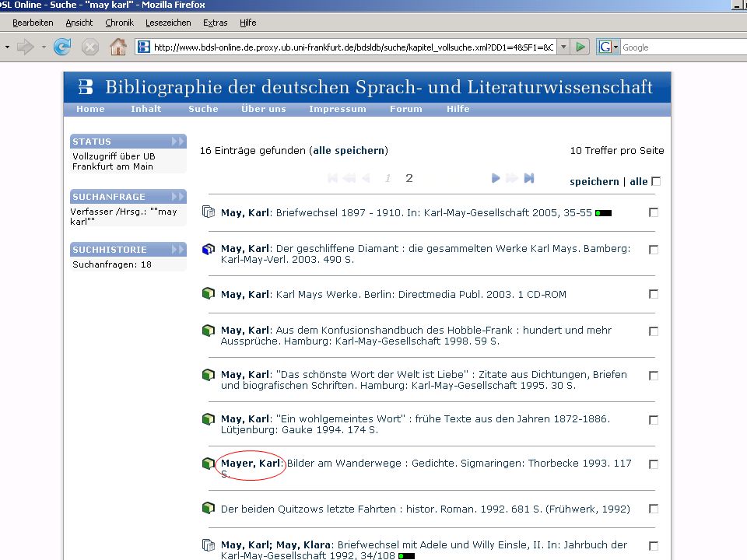Click the book icon beside Der beiden Quitzows

pyautogui.click(x=209, y=508)
